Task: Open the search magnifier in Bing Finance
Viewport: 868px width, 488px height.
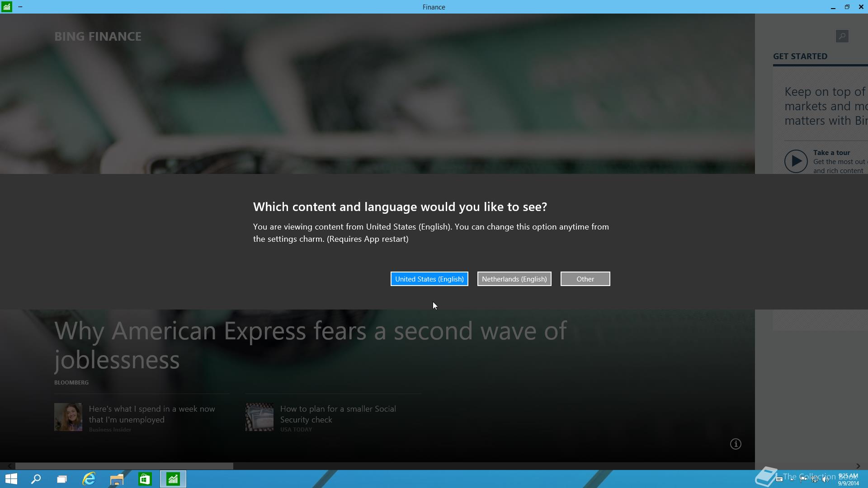Action: [842, 36]
